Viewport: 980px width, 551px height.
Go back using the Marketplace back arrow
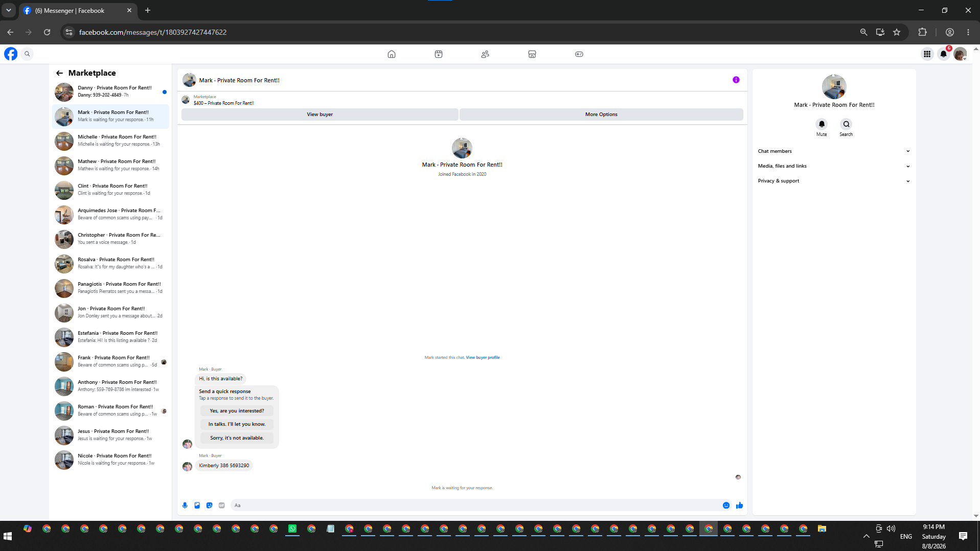pyautogui.click(x=60, y=73)
